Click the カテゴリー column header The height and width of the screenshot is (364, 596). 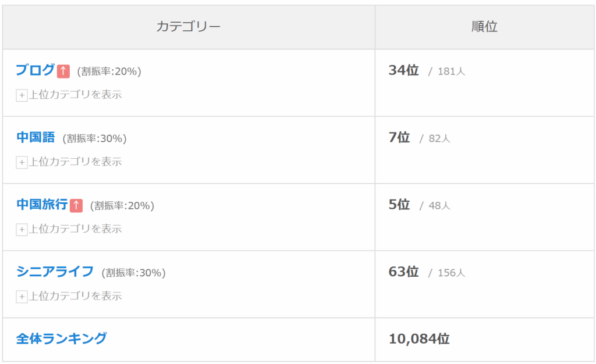[189, 27]
